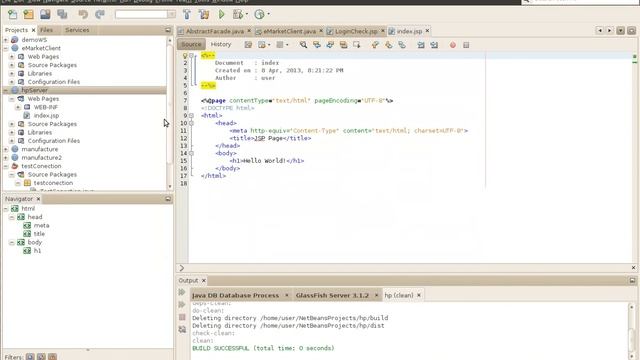Go to Next Bookmark icon
The height and width of the screenshot is (360, 640).
click(389, 45)
